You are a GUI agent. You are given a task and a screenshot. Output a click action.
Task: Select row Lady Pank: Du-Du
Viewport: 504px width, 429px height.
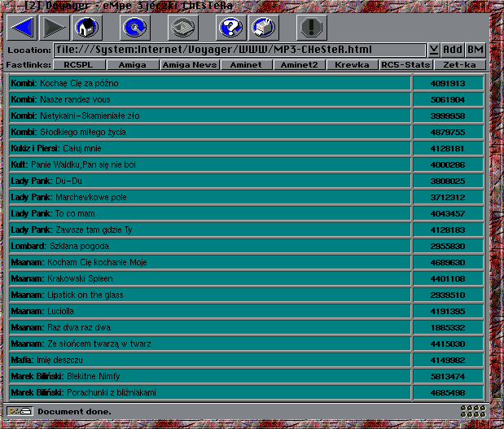pos(210,181)
